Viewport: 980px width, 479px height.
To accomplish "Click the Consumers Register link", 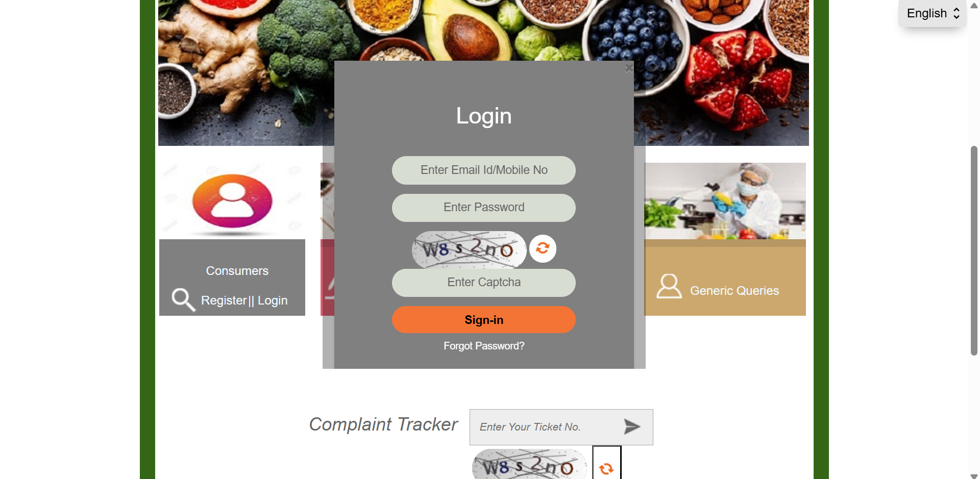I will pos(224,300).
